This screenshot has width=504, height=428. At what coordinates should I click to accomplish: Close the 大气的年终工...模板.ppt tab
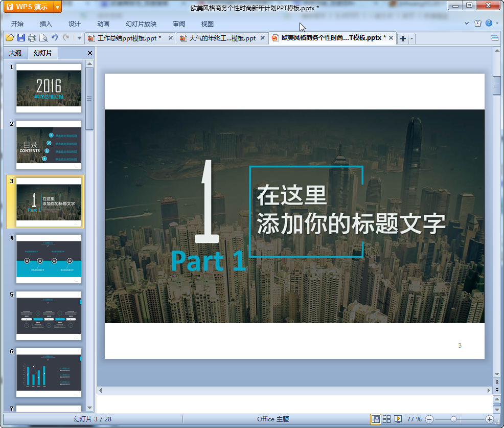[263, 38]
